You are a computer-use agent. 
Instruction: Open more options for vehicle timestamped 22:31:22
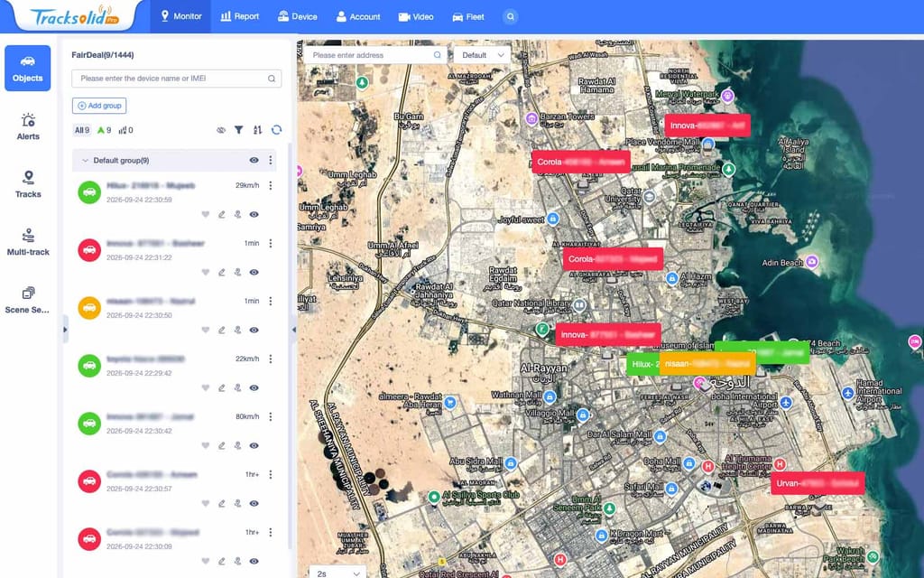click(271, 243)
